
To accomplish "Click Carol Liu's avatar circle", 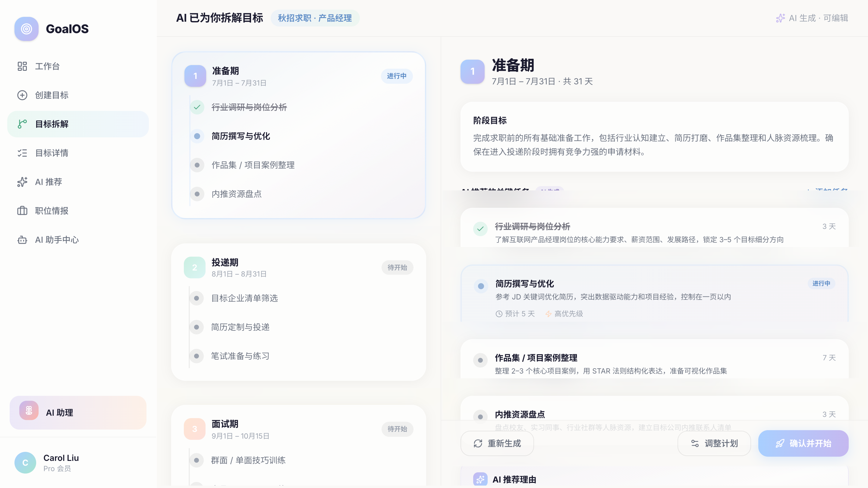I will tap(25, 463).
